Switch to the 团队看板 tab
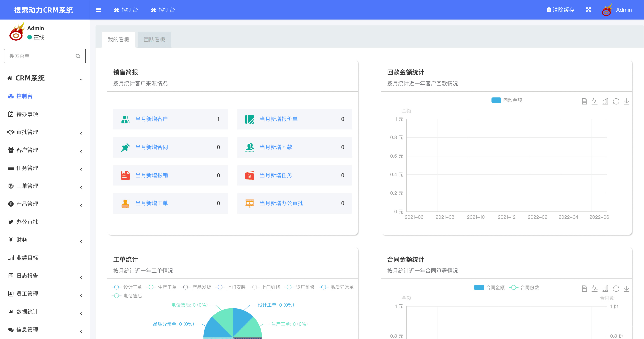The width and height of the screenshot is (644, 339). [x=154, y=40]
